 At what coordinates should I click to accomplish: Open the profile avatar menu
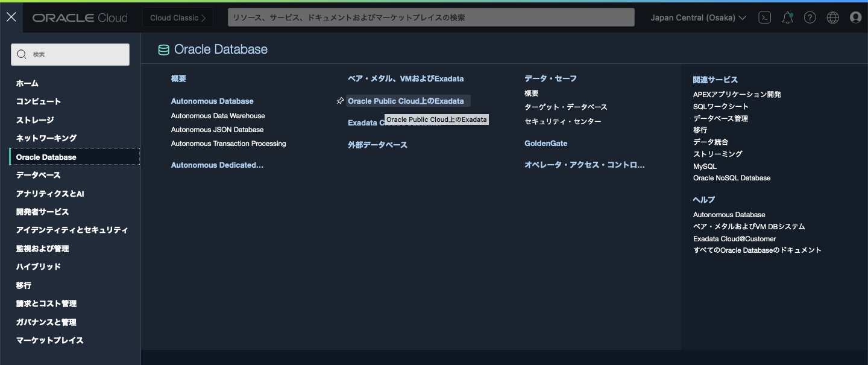(x=855, y=17)
